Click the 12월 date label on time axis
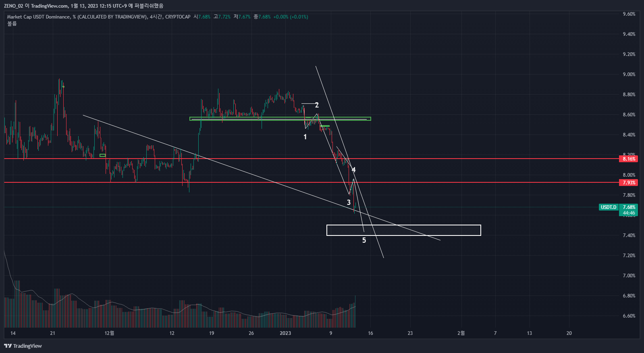644x353 pixels. coord(109,333)
